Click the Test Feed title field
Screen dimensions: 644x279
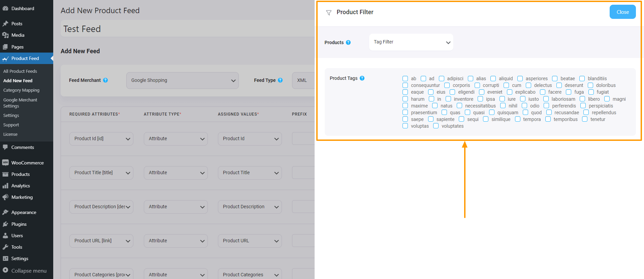(x=188, y=29)
